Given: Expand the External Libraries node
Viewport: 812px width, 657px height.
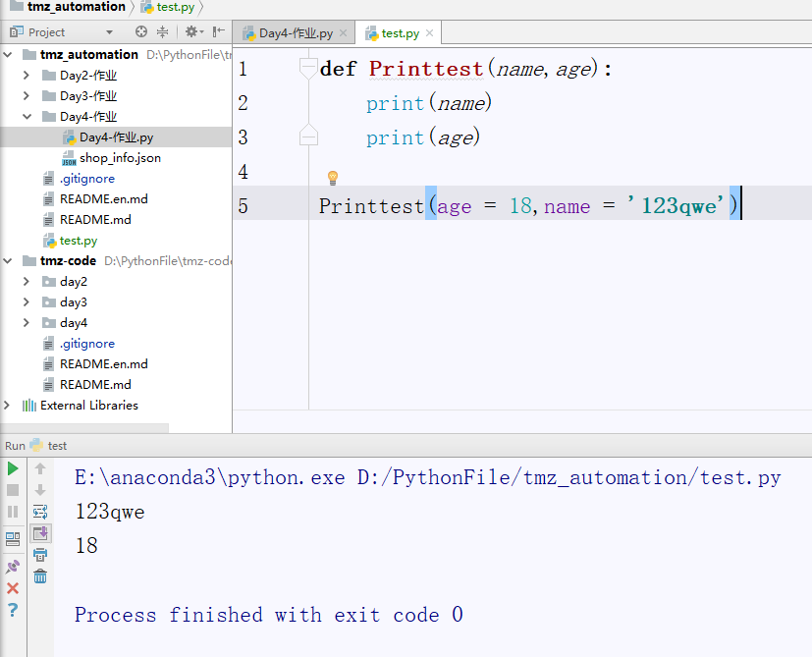Looking at the screenshot, I should 8,406.
